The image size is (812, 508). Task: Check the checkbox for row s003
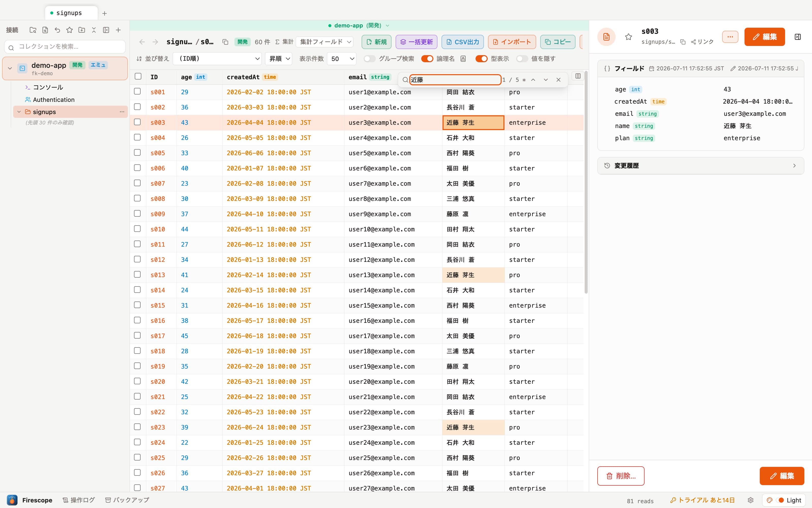tap(137, 122)
